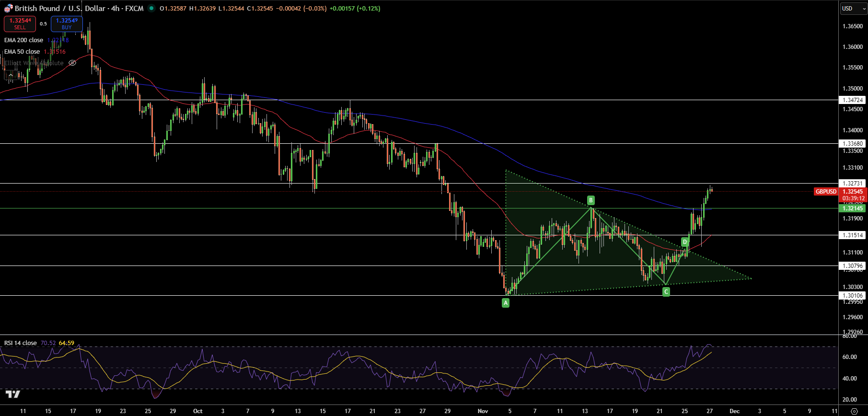
Task: Click the RSI average value 64.59
Action: pos(67,343)
